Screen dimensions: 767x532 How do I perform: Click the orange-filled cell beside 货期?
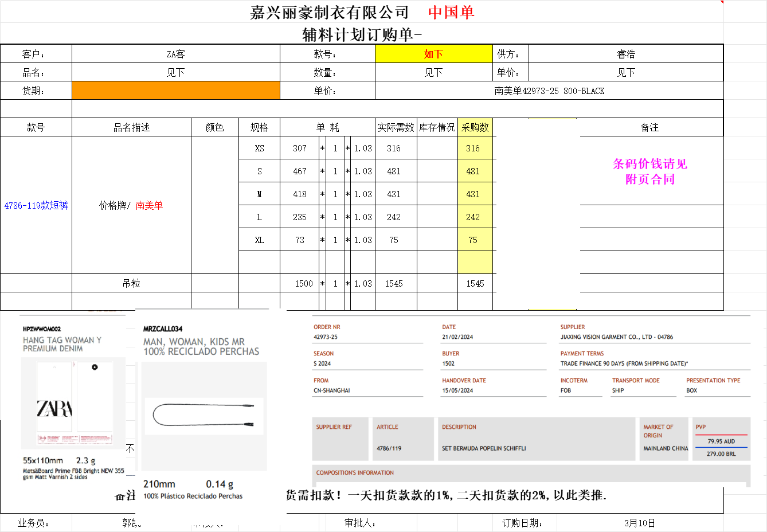click(x=175, y=91)
